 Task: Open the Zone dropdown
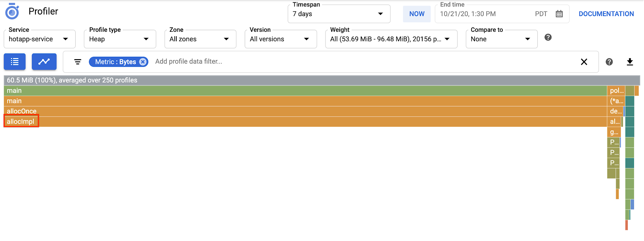pos(200,39)
